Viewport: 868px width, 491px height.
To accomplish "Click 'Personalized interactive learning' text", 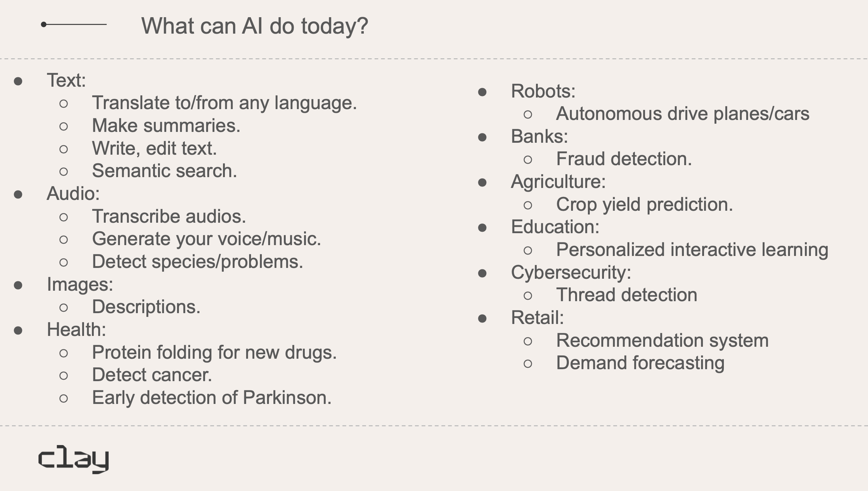I will [x=692, y=250].
